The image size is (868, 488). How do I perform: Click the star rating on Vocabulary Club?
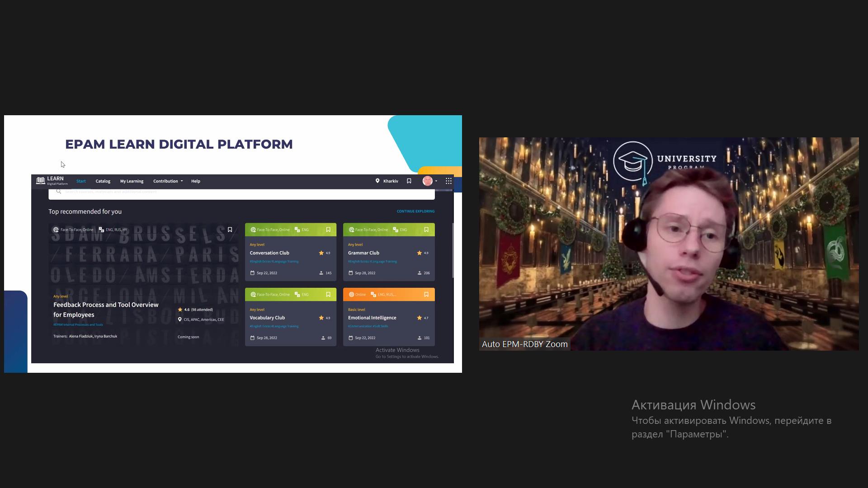325,318
